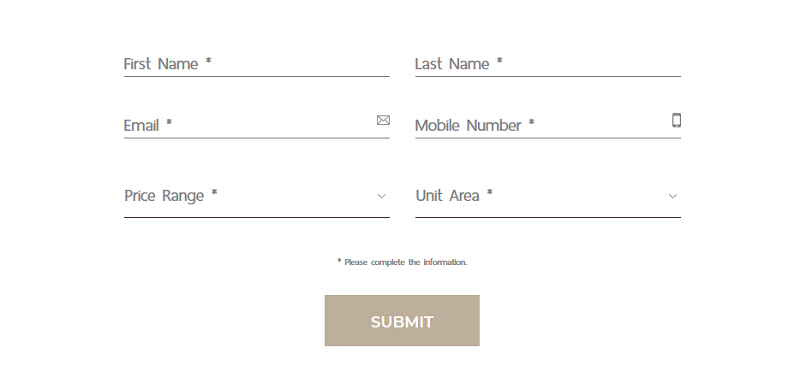Image resolution: width=800 pixels, height=377 pixels.
Task: Submit the form with SUBMIT button
Action: (402, 320)
